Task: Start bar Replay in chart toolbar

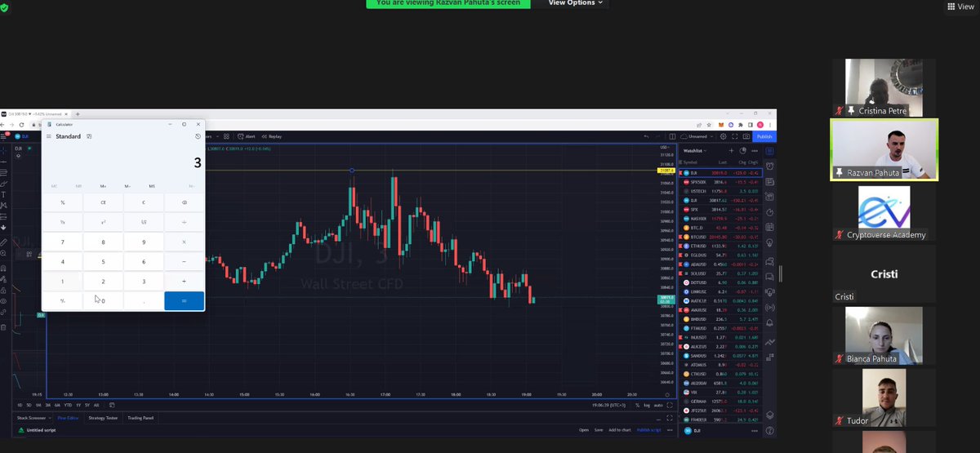Action: point(272,136)
